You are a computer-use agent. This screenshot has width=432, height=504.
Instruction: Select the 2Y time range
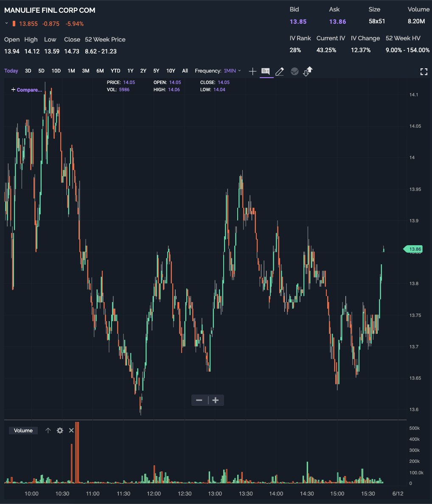(x=143, y=71)
